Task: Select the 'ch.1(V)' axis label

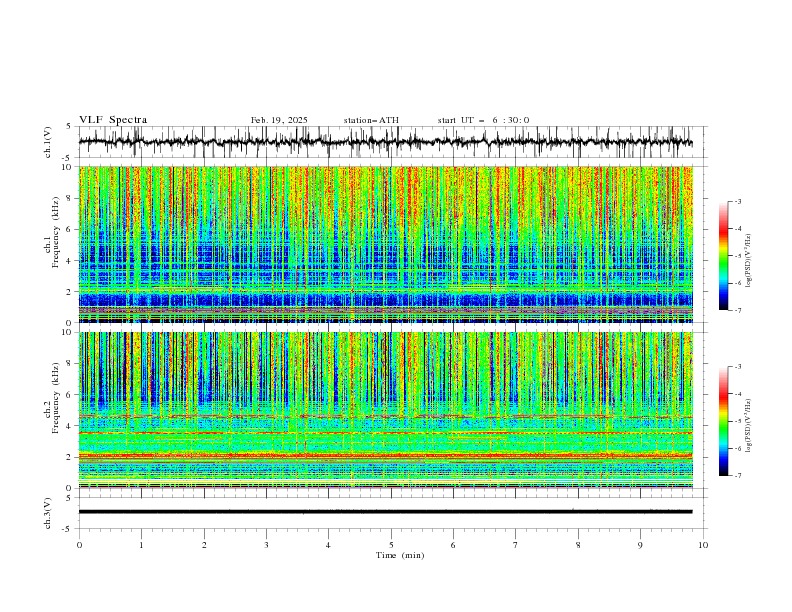Action: coord(48,142)
